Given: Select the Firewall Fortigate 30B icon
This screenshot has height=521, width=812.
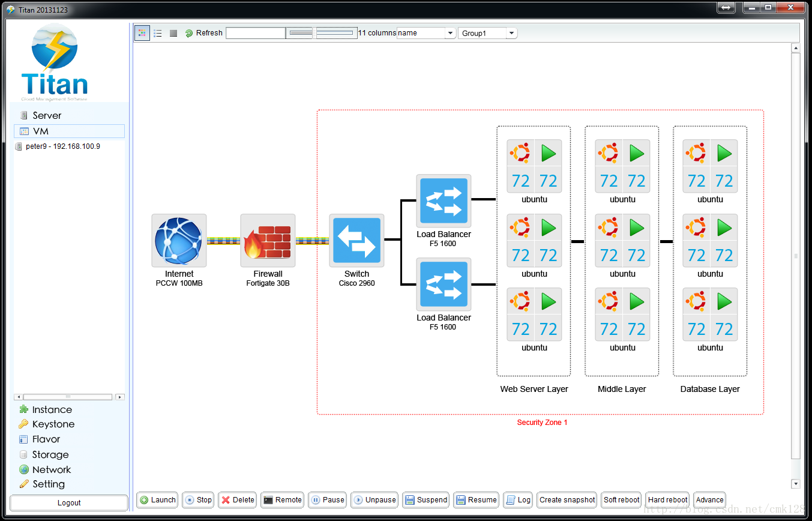Looking at the screenshot, I should coord(268,241).
